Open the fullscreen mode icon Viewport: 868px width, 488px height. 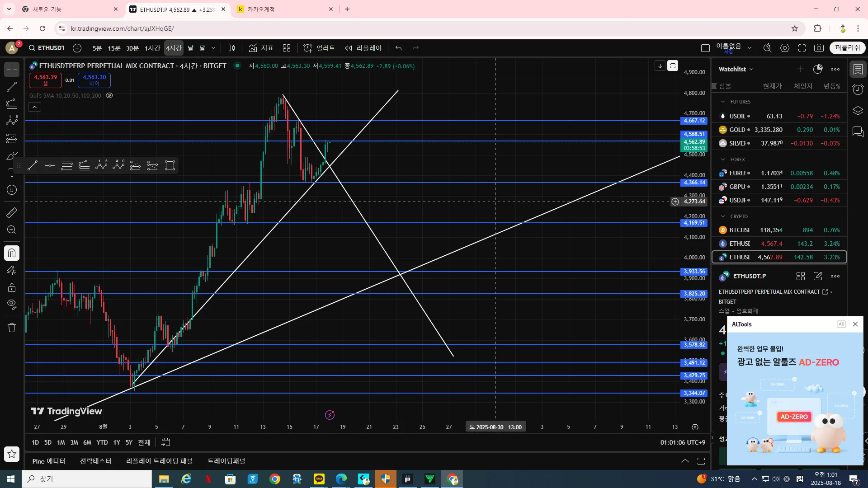(x=802, y=48)
